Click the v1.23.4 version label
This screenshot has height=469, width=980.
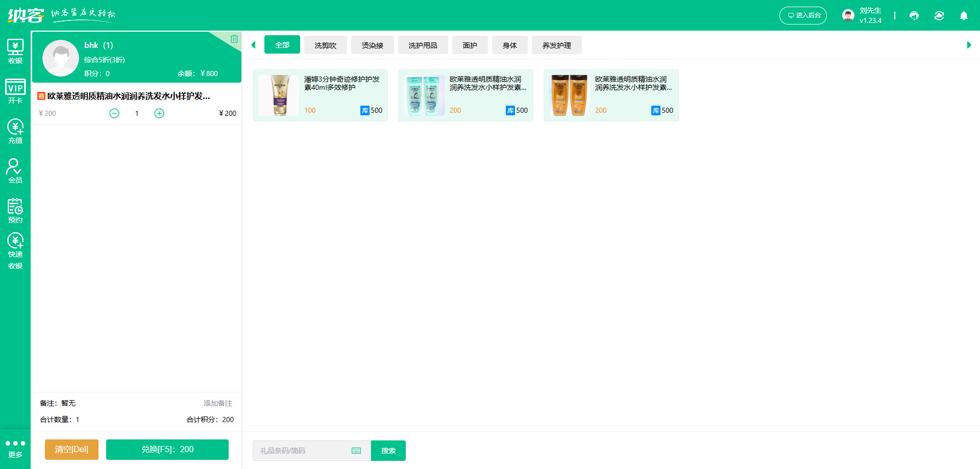(870, 21)
